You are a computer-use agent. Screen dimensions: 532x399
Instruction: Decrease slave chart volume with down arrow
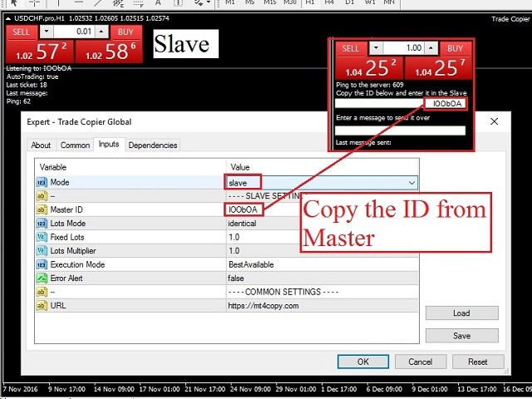47,32
